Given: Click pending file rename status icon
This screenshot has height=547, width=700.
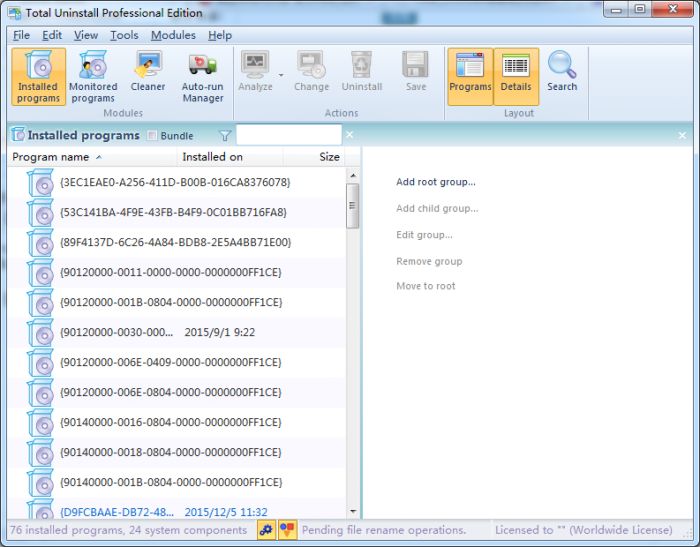Looking at the screenshot, I should point(288,530).
